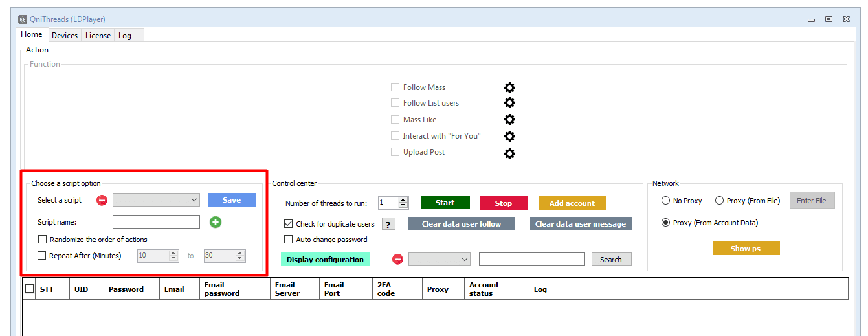Click the teal Display configuration button
The image size is (868, 336).
[x=325, y=260]
